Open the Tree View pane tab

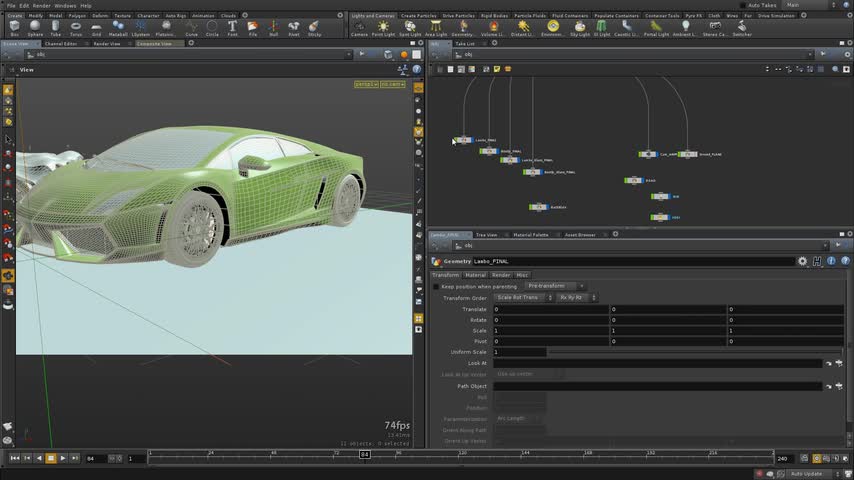click(487, 235)
